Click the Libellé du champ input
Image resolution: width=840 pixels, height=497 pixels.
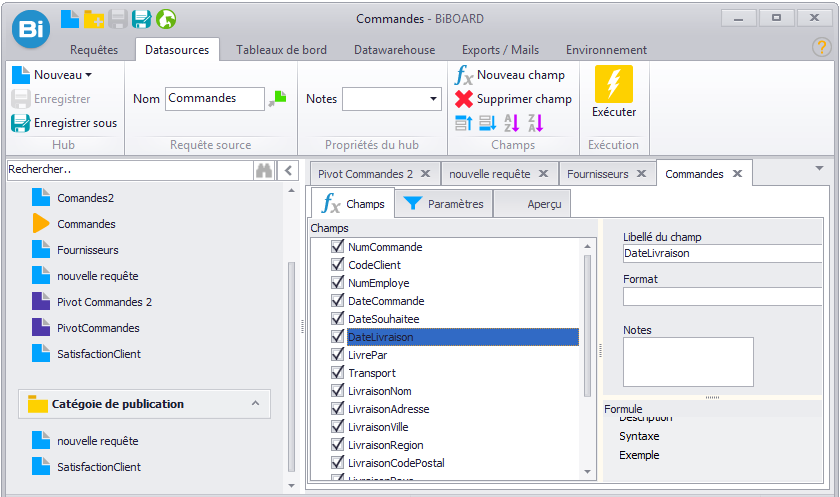pos(722,253)
